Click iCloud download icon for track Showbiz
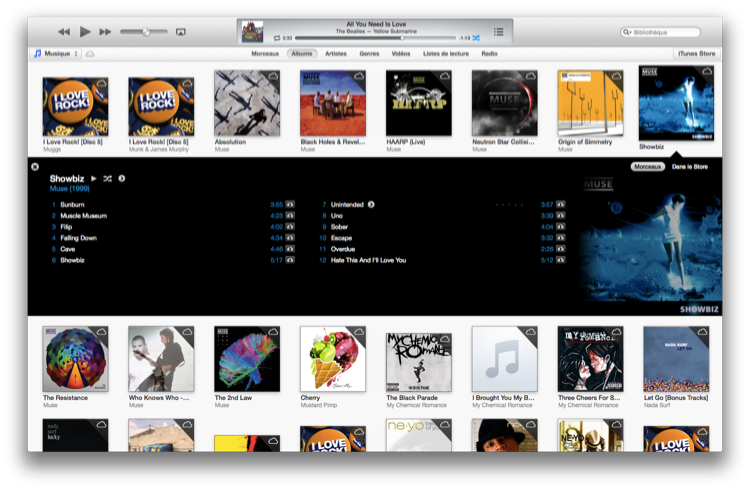750x490 pixels. 290,260
